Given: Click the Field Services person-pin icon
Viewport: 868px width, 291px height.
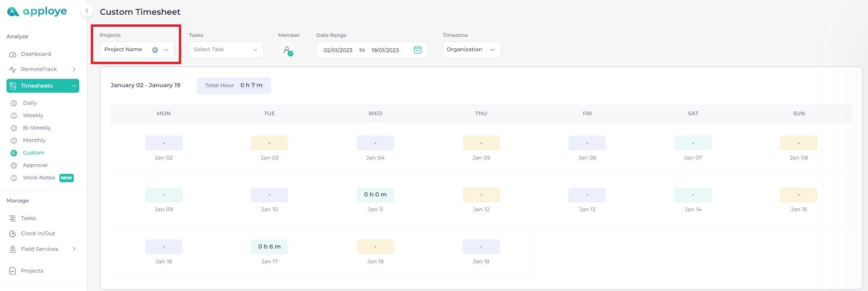Looking at the screenshot, I should [13, 249].
